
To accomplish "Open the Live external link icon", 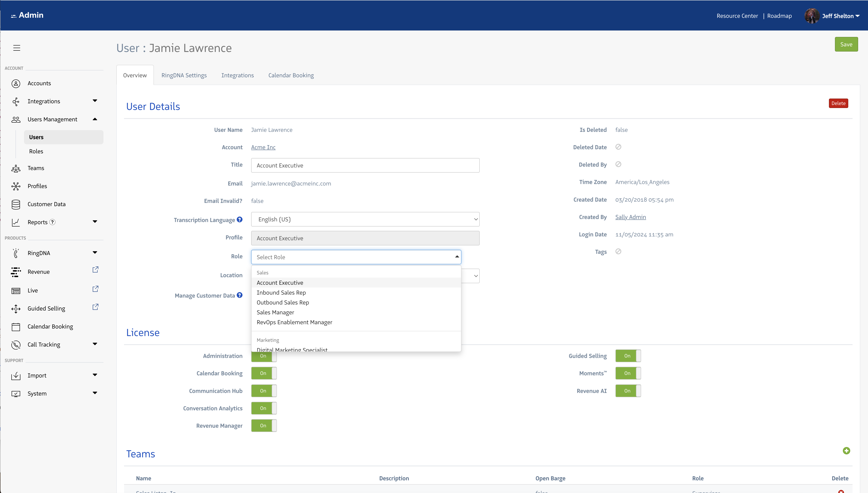I will pos(96,289).
